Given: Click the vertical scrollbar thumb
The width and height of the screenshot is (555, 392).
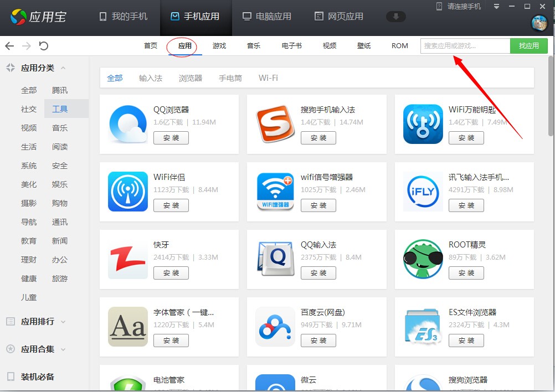Looking at the screenshot, I should [551, 96].
